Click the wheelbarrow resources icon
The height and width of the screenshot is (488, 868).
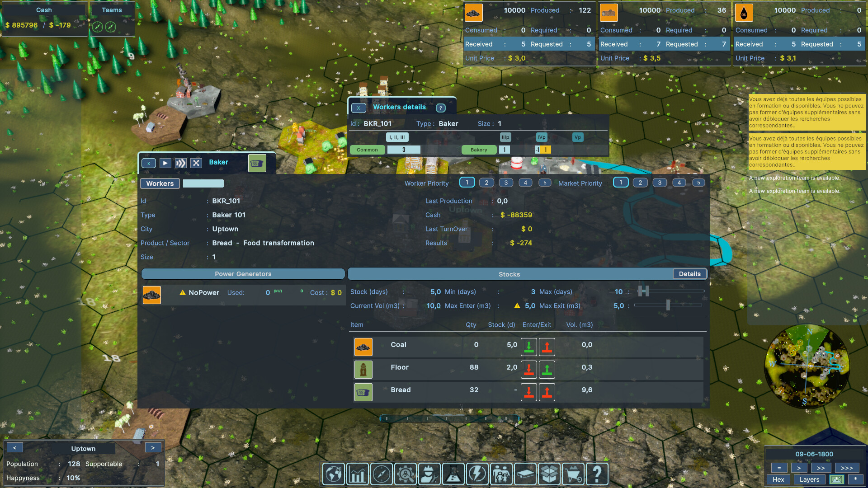pyautogui.click(x=573, y=474)
